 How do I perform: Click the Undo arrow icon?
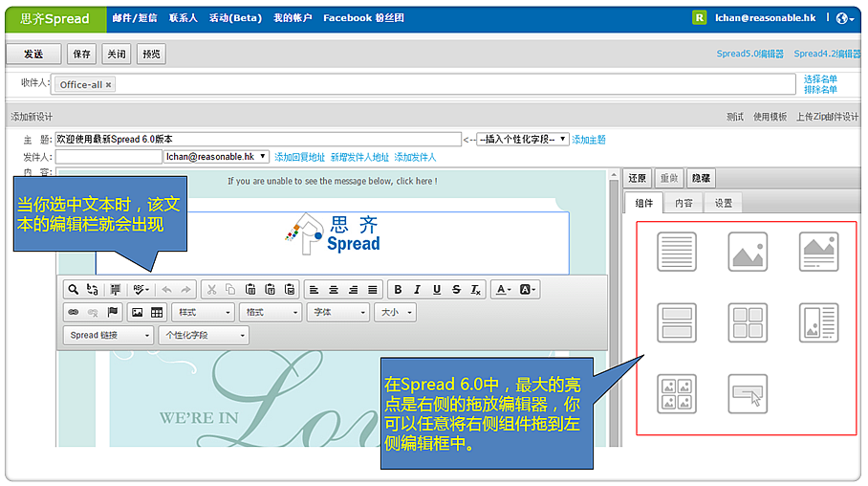pos(166,289)
